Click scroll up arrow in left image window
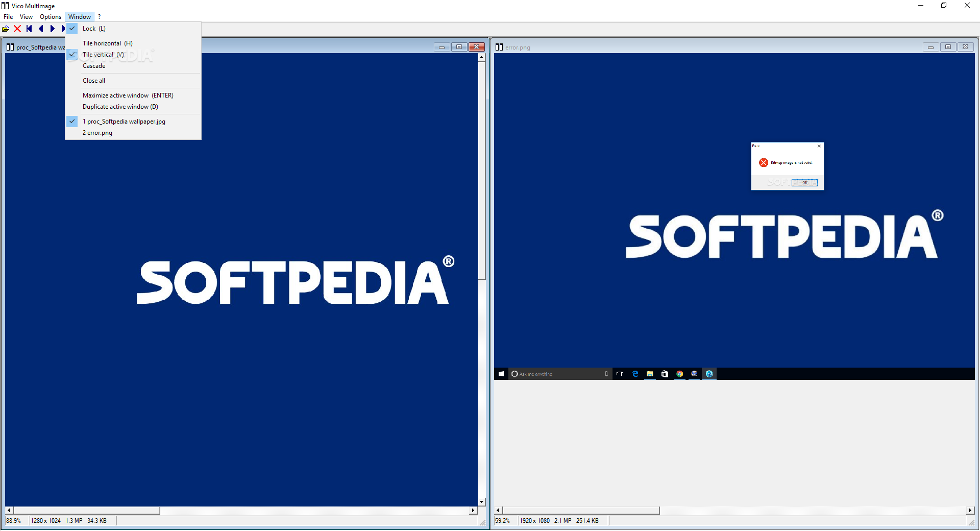The height and width of the screenshot is (531, 980). click(x=481, y=57)
